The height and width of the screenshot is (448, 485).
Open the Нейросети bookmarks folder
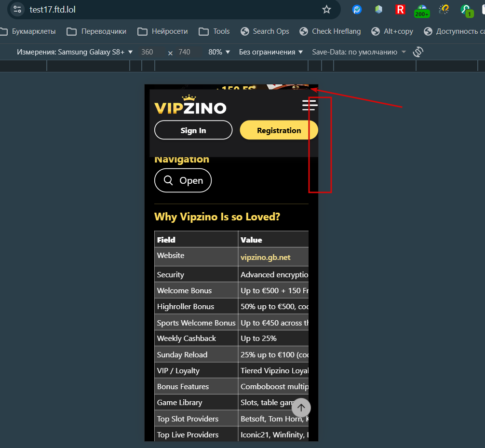(162, 31)
